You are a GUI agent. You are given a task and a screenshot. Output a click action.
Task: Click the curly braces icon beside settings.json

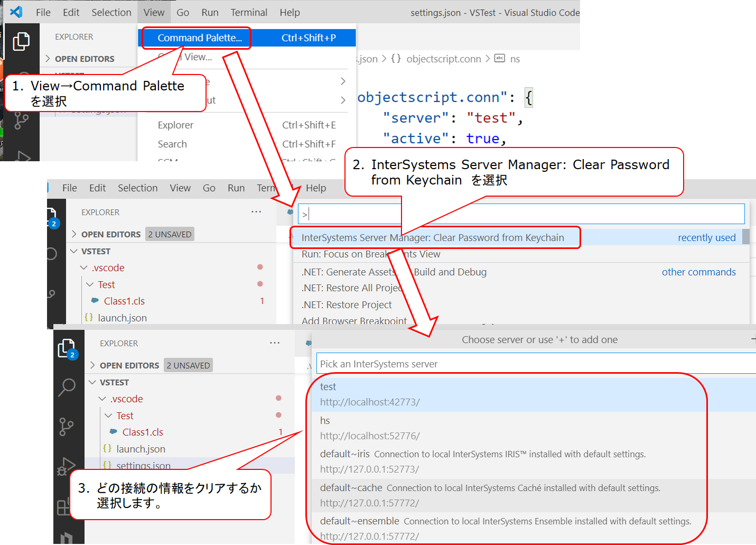pos(107,465)
